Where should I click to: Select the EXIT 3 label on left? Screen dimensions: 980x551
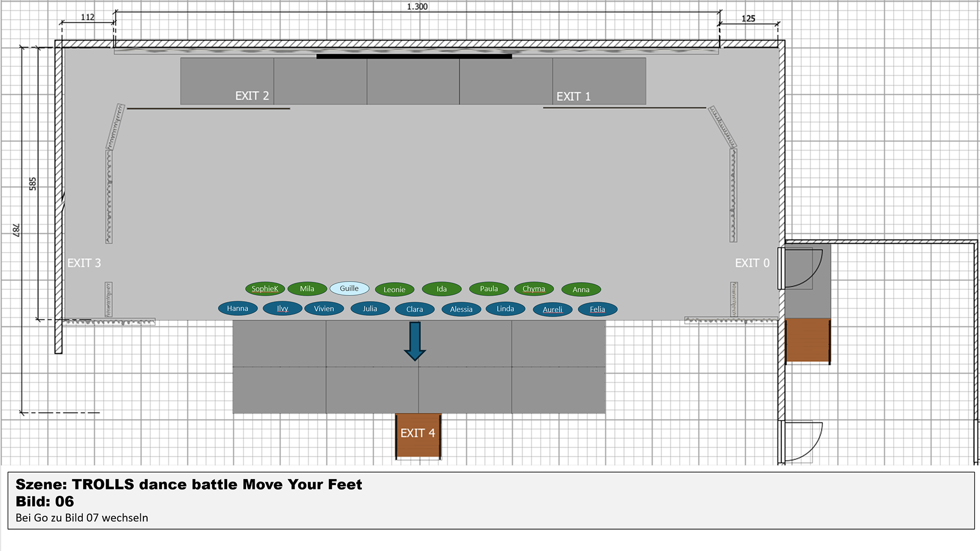[84, 263]
